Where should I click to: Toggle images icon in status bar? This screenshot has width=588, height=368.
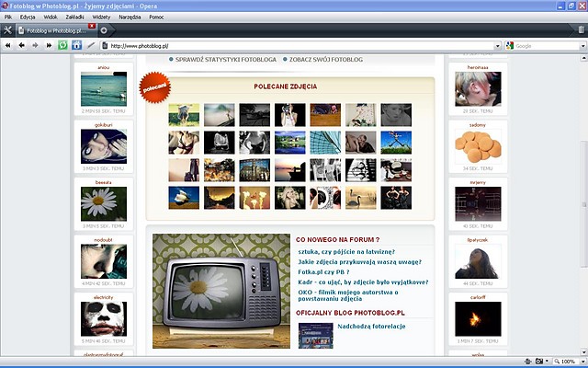(539, 362)
